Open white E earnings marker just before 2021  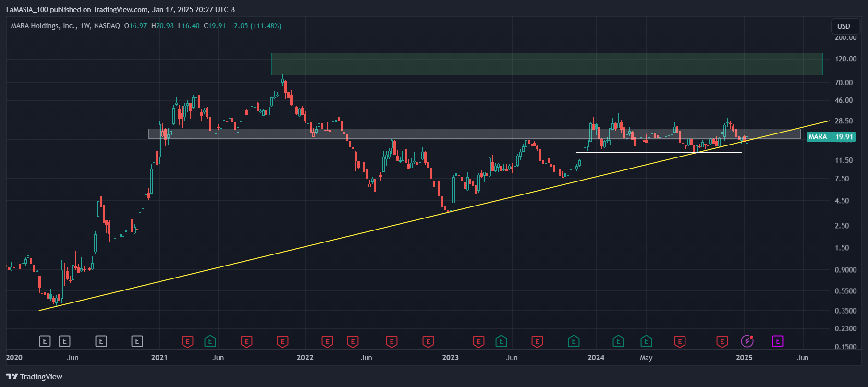[x=137, y=341]
